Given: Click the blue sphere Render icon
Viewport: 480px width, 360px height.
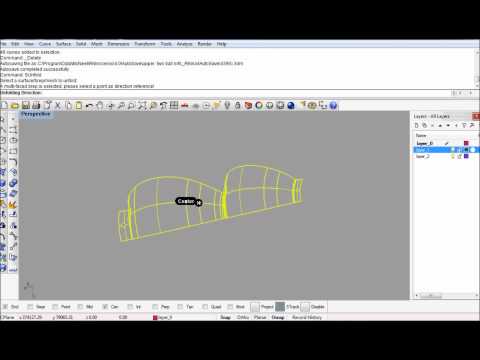Looking at the screenshot, I should click(x=291, y=106).
